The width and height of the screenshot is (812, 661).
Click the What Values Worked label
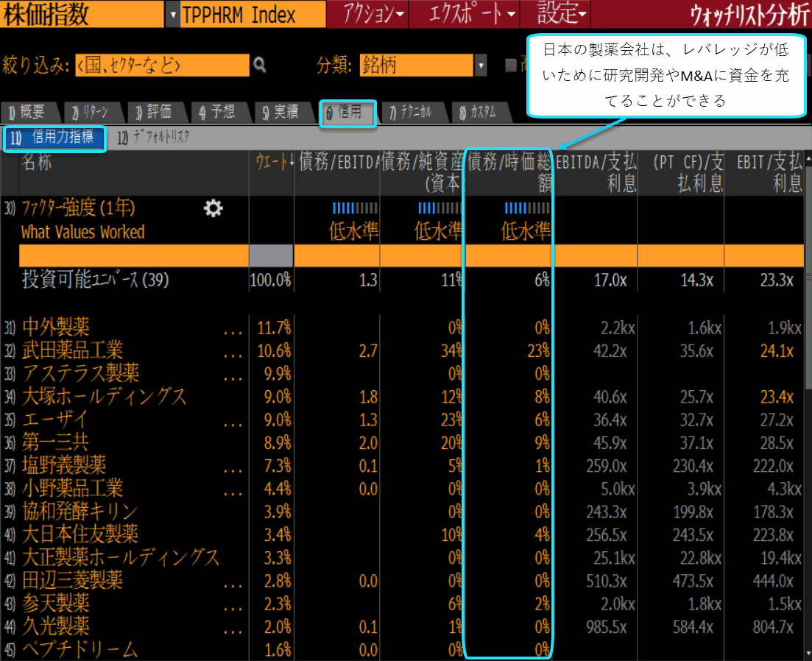click(83, 232)
